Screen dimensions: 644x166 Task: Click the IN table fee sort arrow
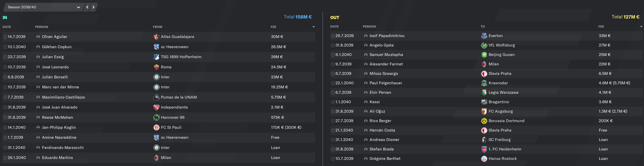[x=313, y=27]
